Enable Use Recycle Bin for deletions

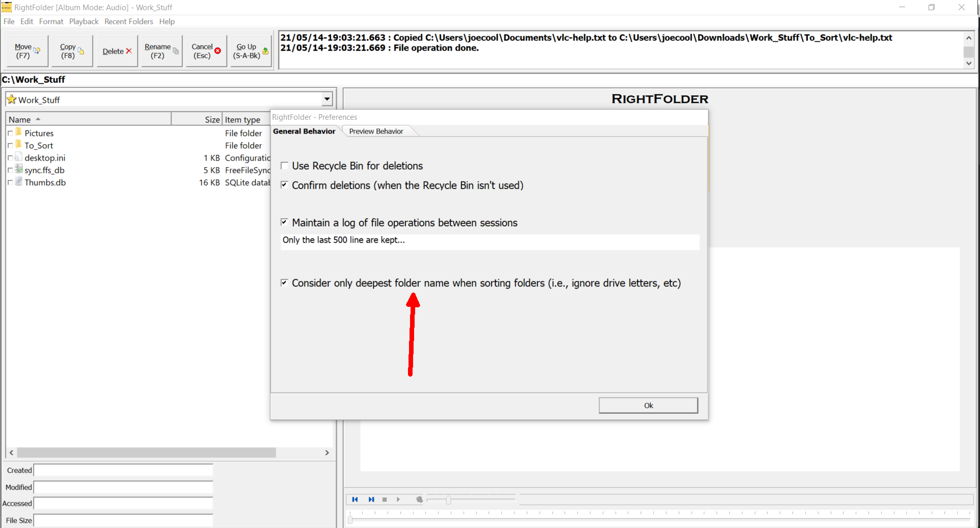284,166
